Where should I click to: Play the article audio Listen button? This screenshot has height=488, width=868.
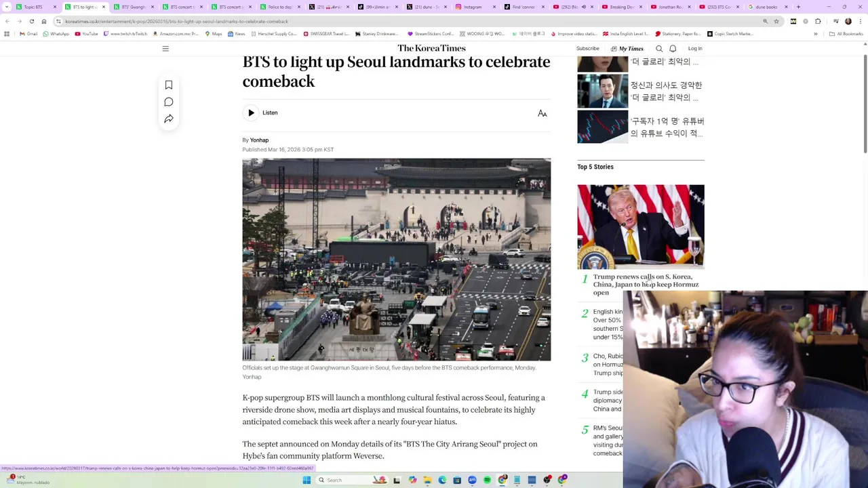(251, 113)
